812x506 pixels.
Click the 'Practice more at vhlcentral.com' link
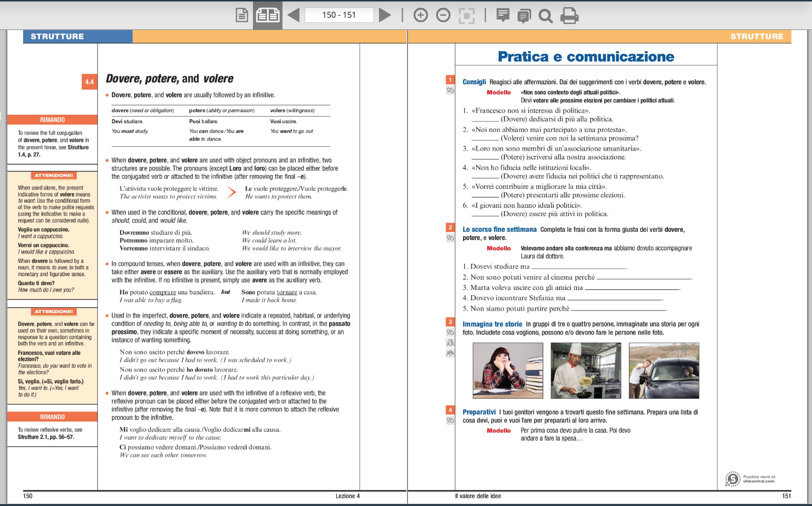click(x=750, y=479)
